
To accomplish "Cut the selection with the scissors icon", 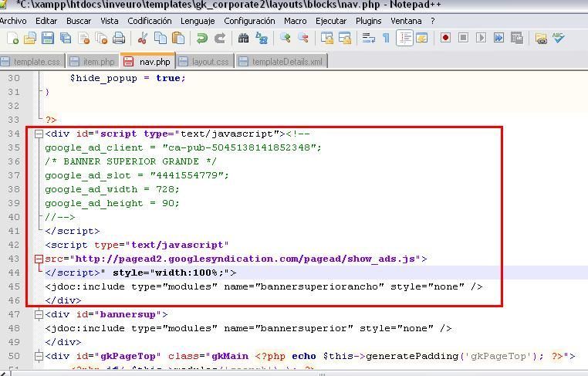I will pyautogui.click(x=143, y=39).
